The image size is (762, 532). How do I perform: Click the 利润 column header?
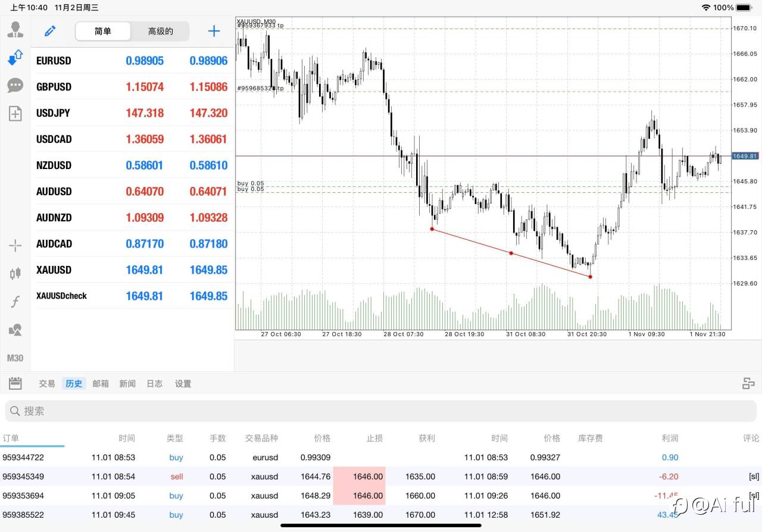670,438
